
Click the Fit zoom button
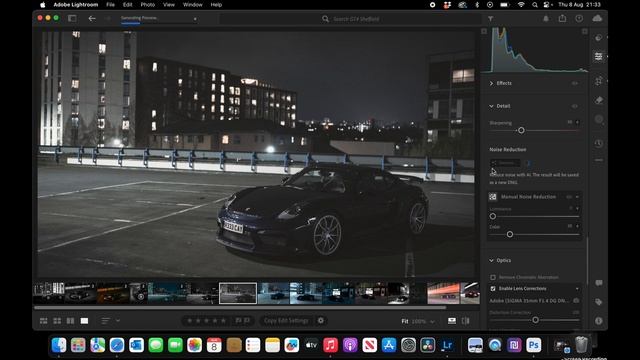404,321
